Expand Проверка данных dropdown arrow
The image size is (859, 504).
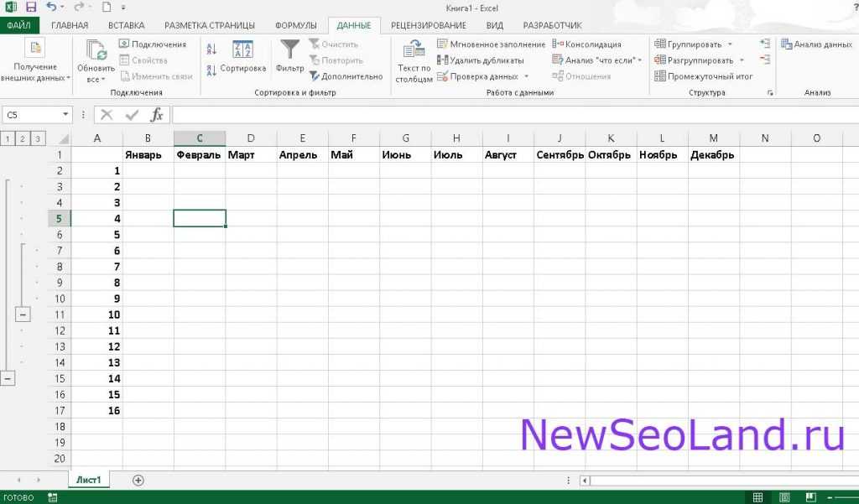tap(527, 76)
